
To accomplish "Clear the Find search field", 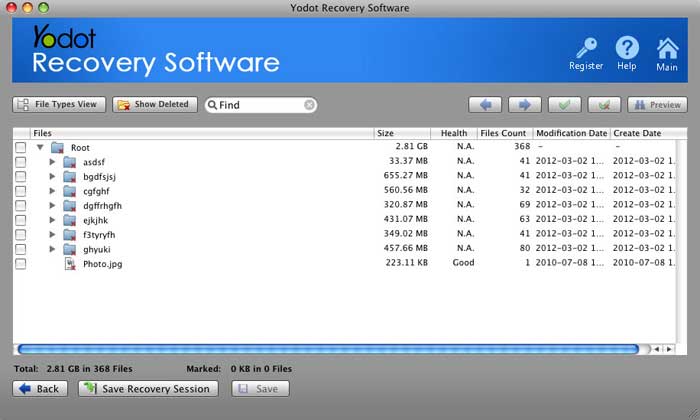I will pyautogui.click(x=310, y=105).
